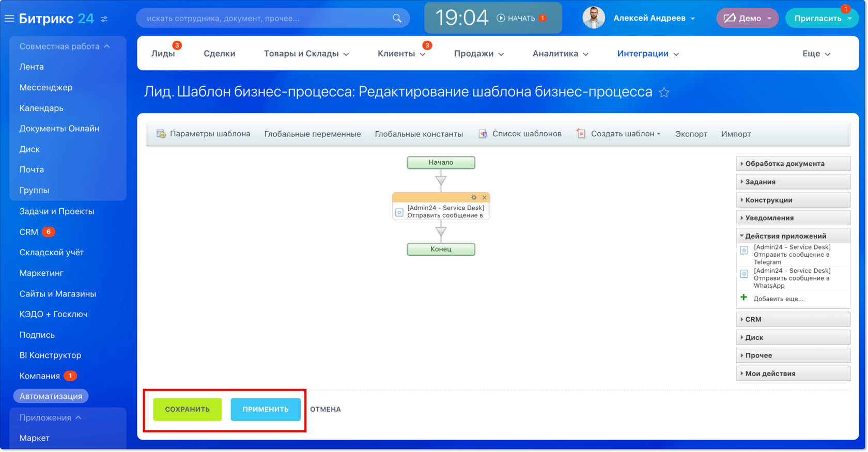The width and height of the screenshot is (868, 452).
Task: Open Календарь in the sidebar
Action: [41, 108]
